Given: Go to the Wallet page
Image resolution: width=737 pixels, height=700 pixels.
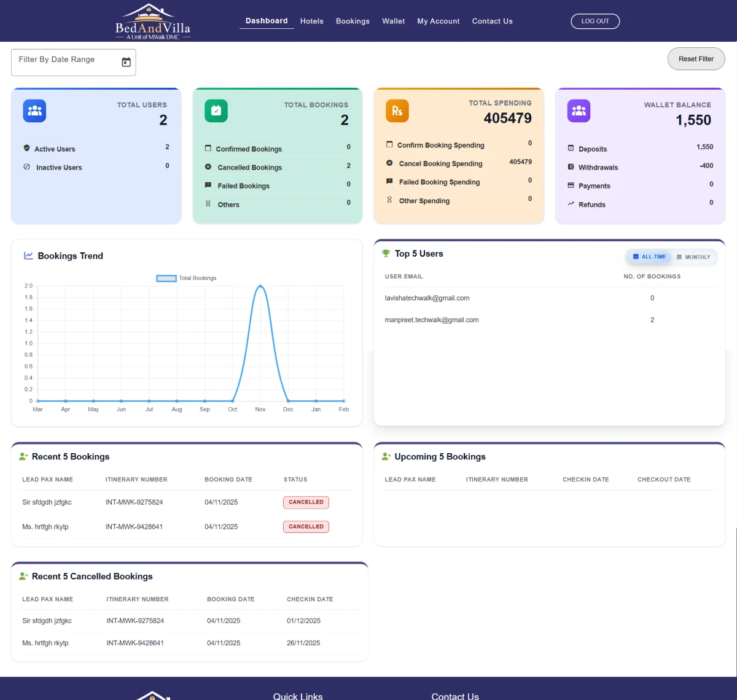Looking at the screenshot, I should (393, 21).
